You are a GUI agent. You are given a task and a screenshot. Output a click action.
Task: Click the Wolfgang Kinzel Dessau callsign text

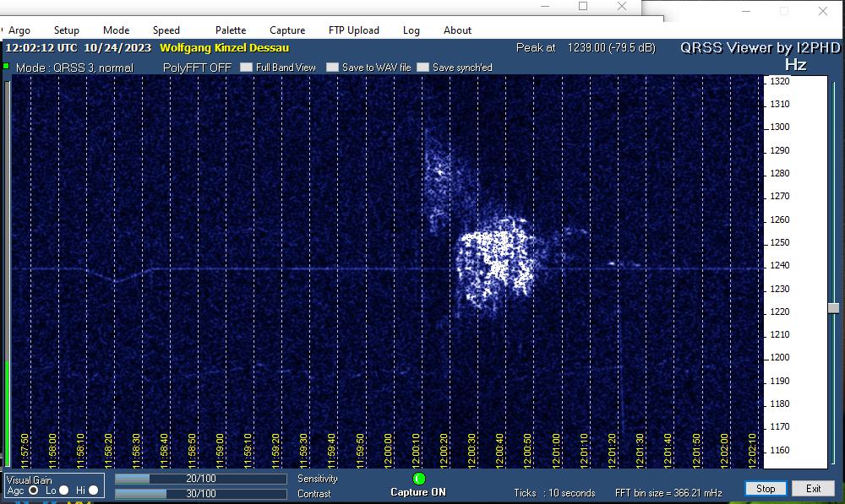click(x=224, y=48)
